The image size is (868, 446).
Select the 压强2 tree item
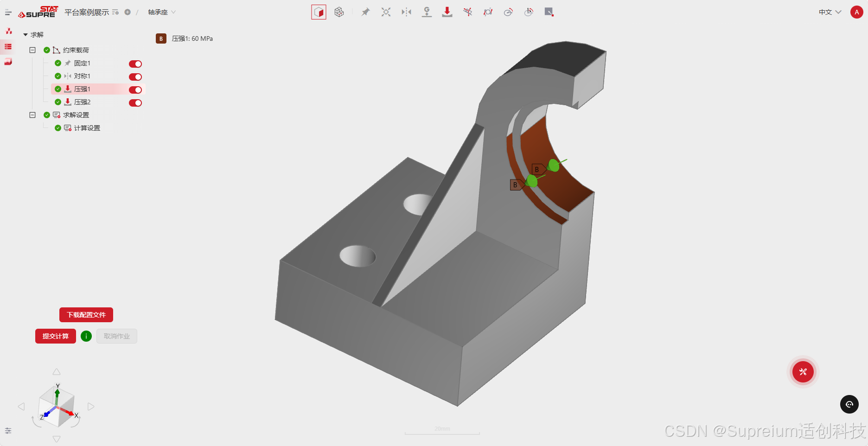[x=82, y=102]
